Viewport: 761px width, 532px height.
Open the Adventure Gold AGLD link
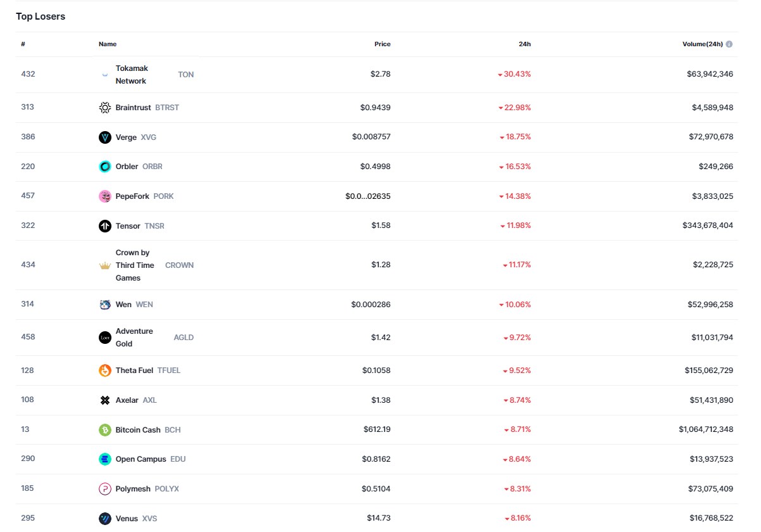pyautogui.click(x=134, y=338)
